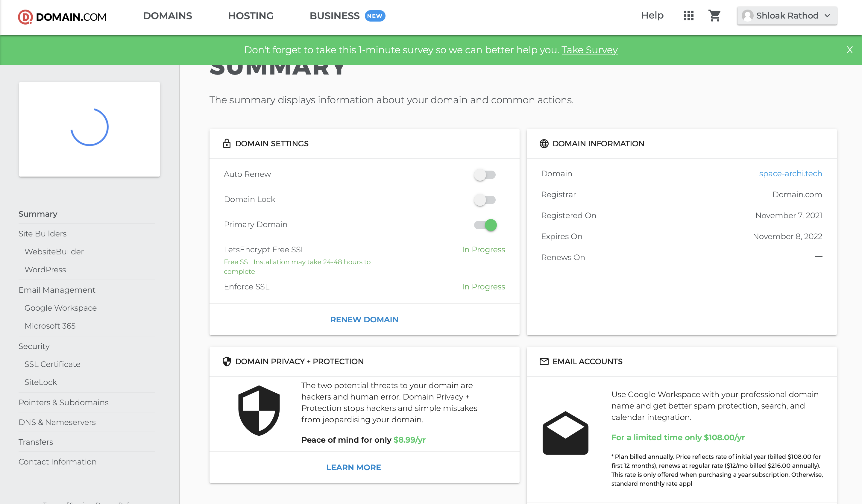Click the Domain Information globe icon
The height and width of the screenshot is (504, 862).
tap(544, 144)
